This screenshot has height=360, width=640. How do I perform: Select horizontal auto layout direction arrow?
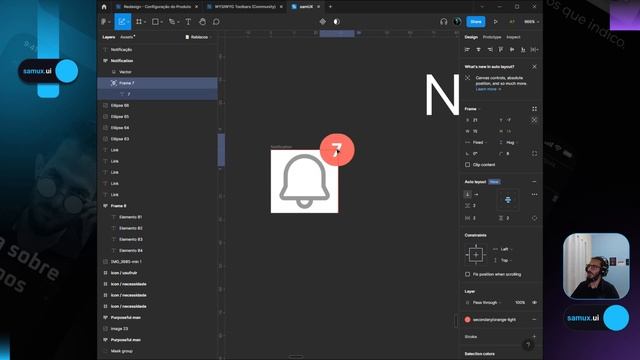[476, 195]
